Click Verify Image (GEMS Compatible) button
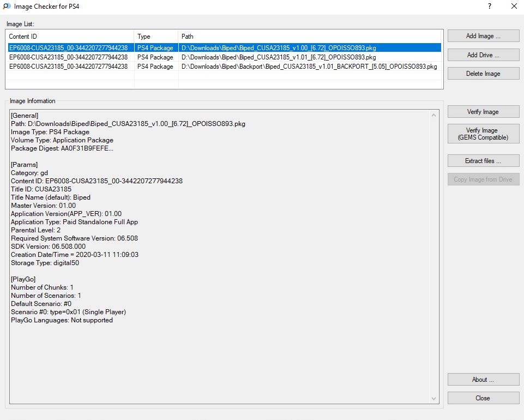Screen dimensions: 524x420 click(483, 134)
